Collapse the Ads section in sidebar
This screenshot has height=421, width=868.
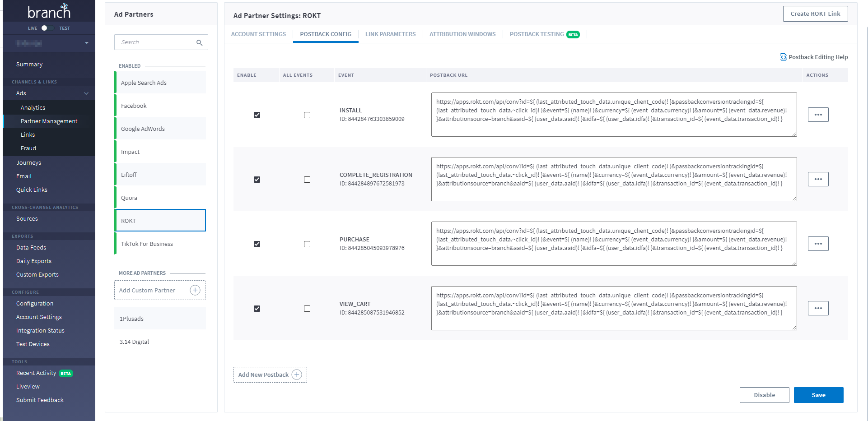click(86, 93)
